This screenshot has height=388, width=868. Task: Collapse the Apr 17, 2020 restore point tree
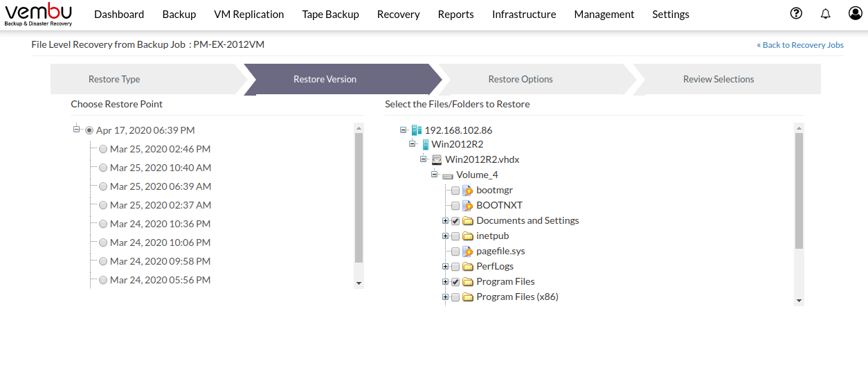pyautogui.click(x=77, y=129)
